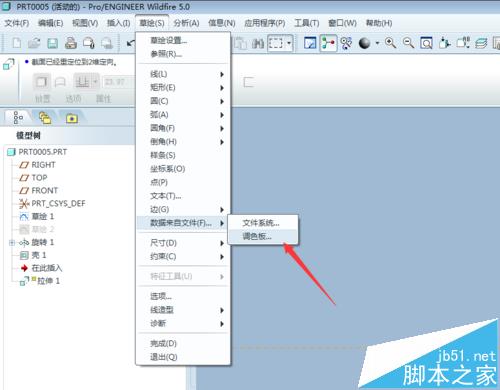Open the 帮助(H) menu
The height and width of the screenshot is (390, 500).
[x=379, y=23]
